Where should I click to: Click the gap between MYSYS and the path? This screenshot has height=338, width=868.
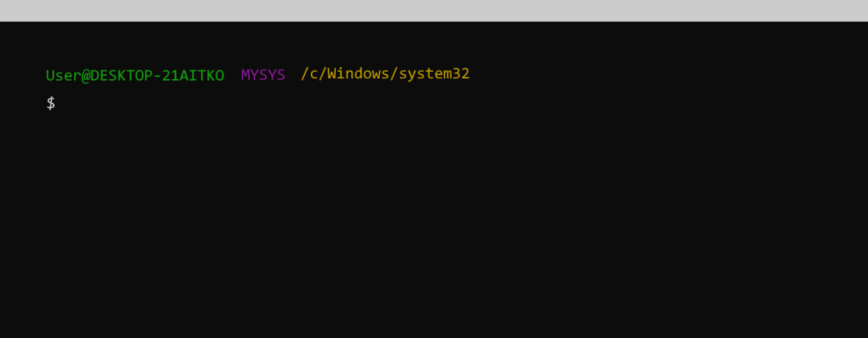[293, 75]
